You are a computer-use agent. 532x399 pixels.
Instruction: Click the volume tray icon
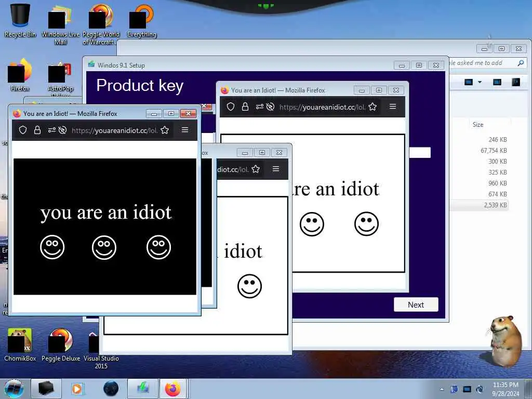click(480, 389)
